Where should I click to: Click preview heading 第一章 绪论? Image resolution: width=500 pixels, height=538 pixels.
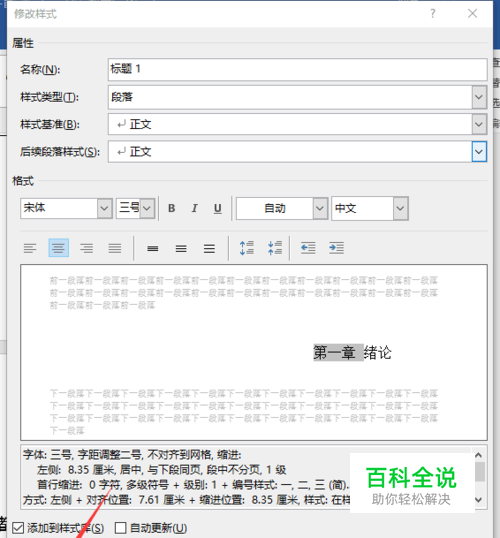[x=352, y=352]
